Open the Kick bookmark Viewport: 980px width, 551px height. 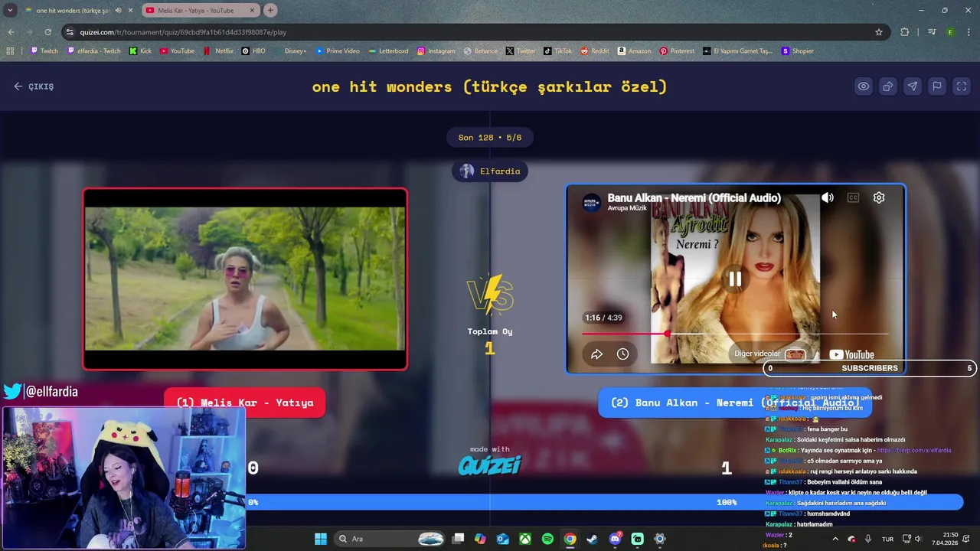pyautogui.click(x=140, y=51)
